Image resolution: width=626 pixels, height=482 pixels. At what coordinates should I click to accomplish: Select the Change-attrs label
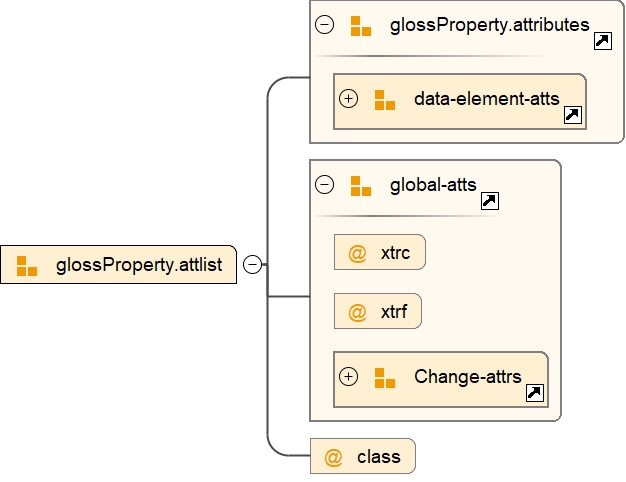point(468,377)
